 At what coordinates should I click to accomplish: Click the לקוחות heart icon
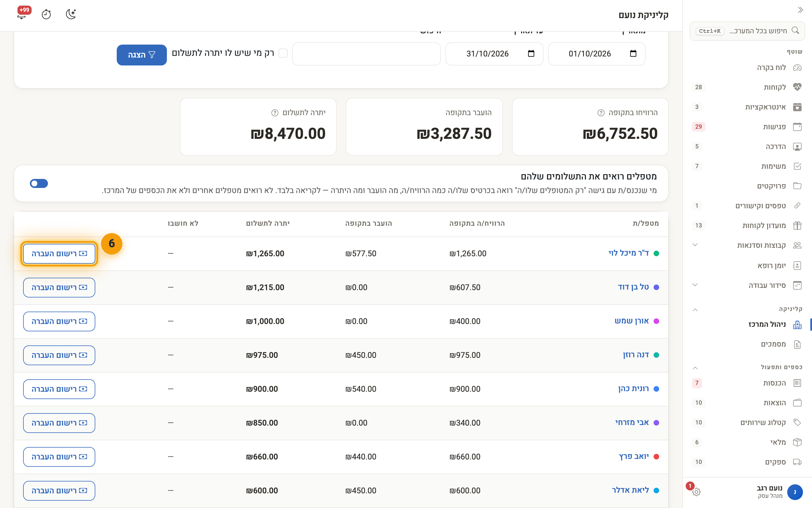pos(797,87)
